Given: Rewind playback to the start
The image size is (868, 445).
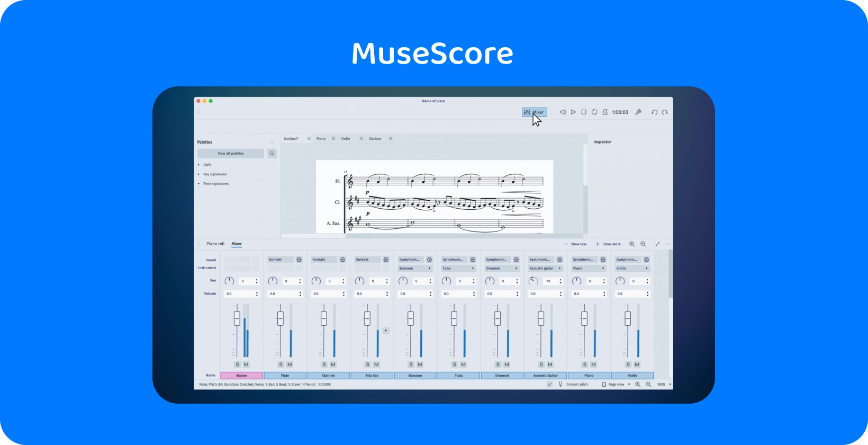Looking at the screenshot, I should [x=563, y=112].
